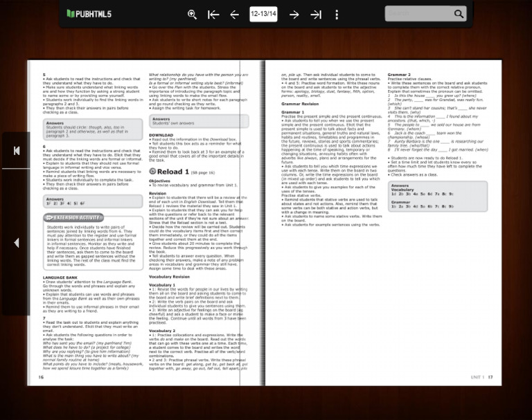Click the Language Bank heading
Image resolution: width=532 pixels, height=420 pixels.
(x=61, y=277)
